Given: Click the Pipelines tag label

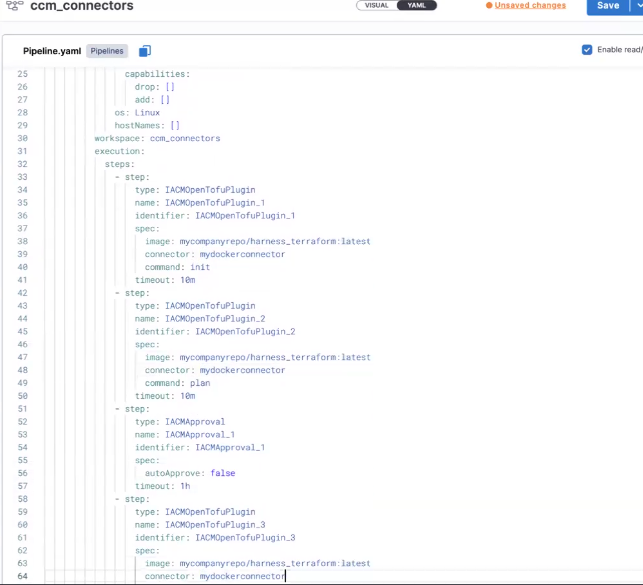Looking at the screenshot, I should click(x=107, y=50).
